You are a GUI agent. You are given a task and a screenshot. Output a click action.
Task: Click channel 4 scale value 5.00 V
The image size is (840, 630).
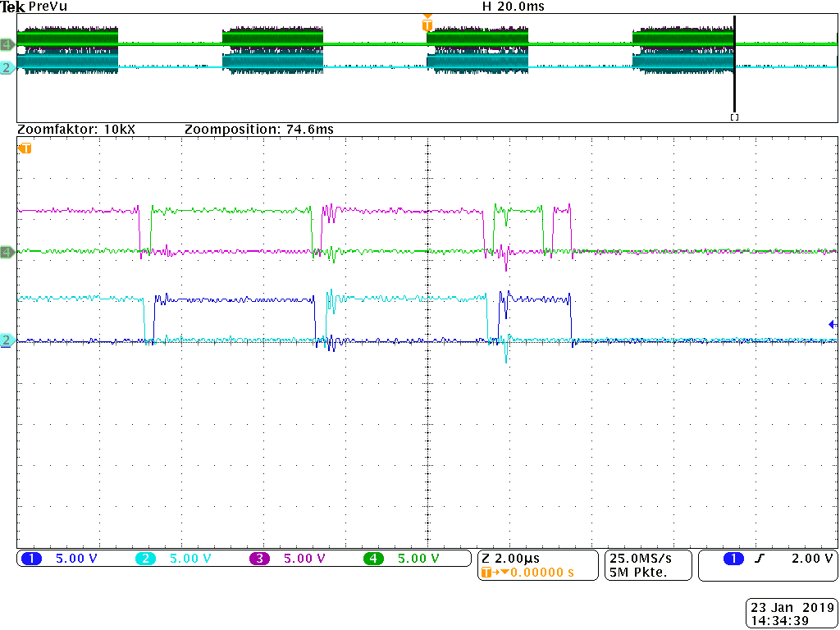(419, 559)
